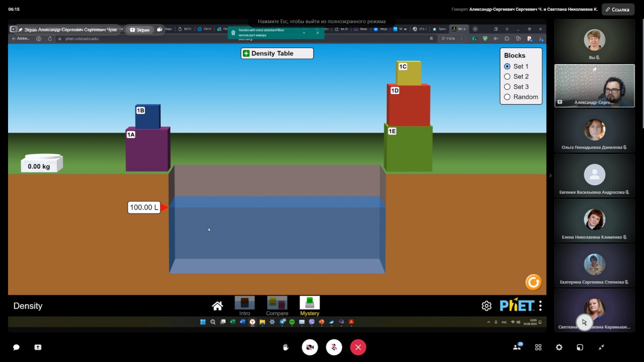Raise hand in the video call

286,347
